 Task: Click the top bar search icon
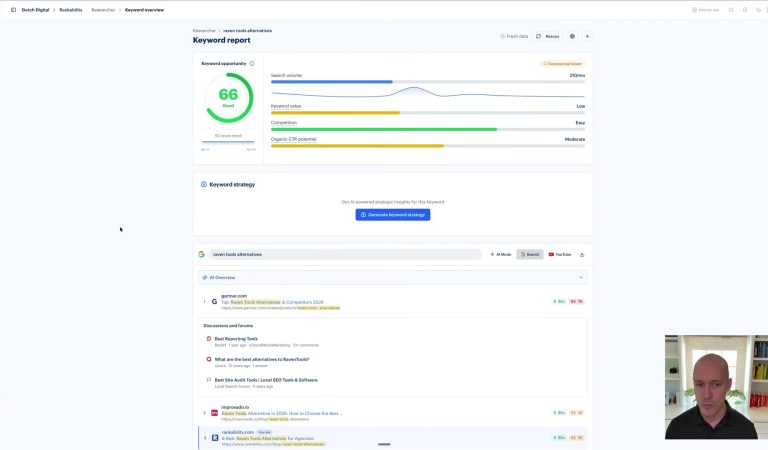point(731,10)
